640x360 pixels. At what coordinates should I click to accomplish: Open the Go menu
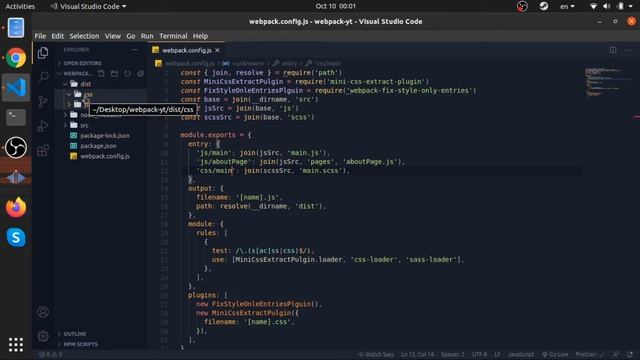click(x=131, y=36)
